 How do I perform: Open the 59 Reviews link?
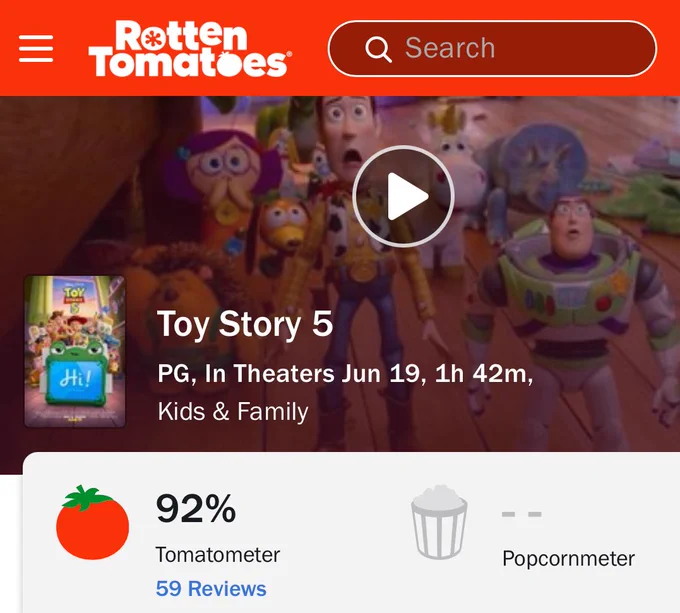[211, 589]
